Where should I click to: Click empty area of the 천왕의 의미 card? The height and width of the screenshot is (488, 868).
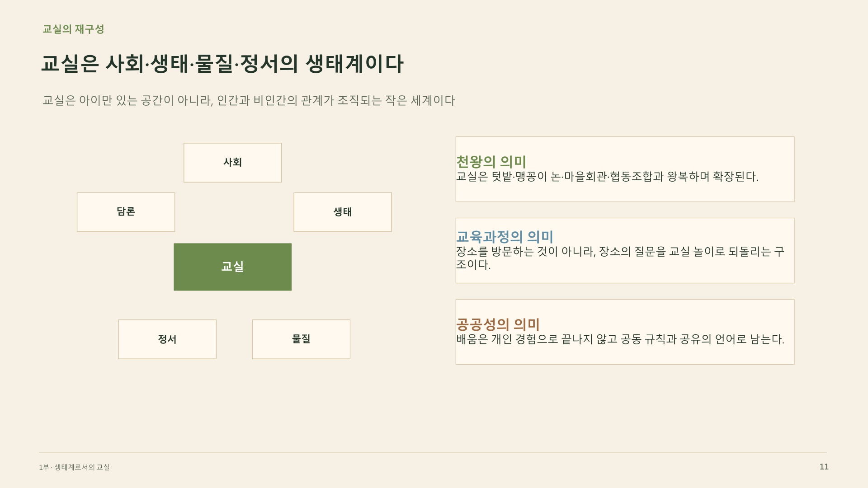tap(678, 192)
